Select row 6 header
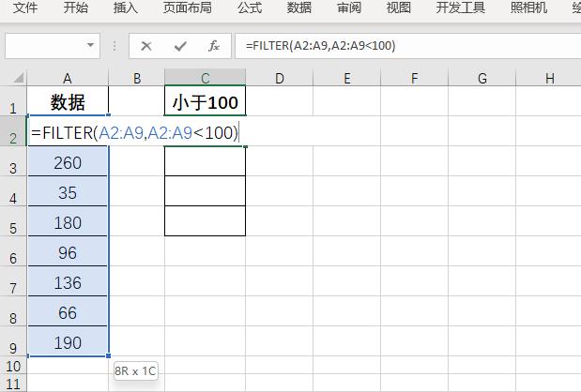This screenshot has width=581, height=392. [x=13, y=251]
